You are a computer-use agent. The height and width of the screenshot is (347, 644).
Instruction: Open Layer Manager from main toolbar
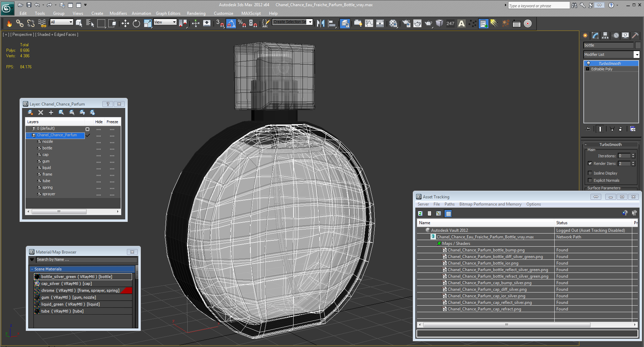[x=345, y=23]
